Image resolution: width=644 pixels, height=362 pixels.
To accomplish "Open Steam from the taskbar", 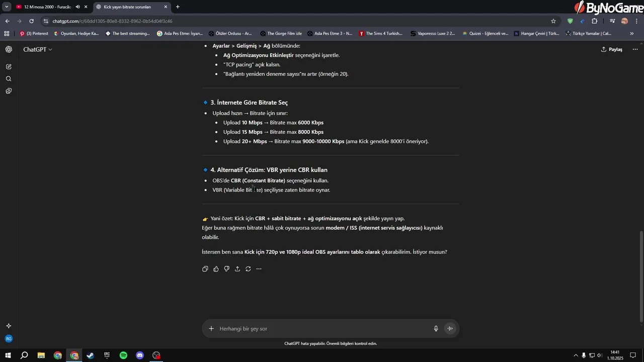I will point(91,355).
